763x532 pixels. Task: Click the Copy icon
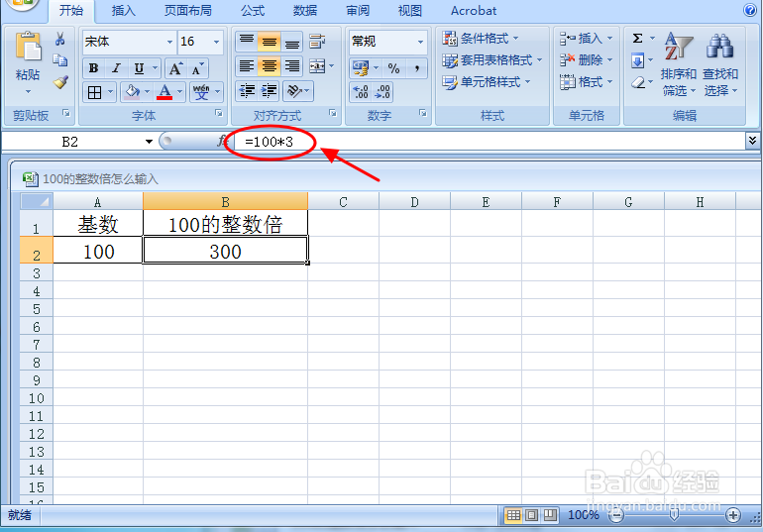pyautogui.click(x=59, y=60)
